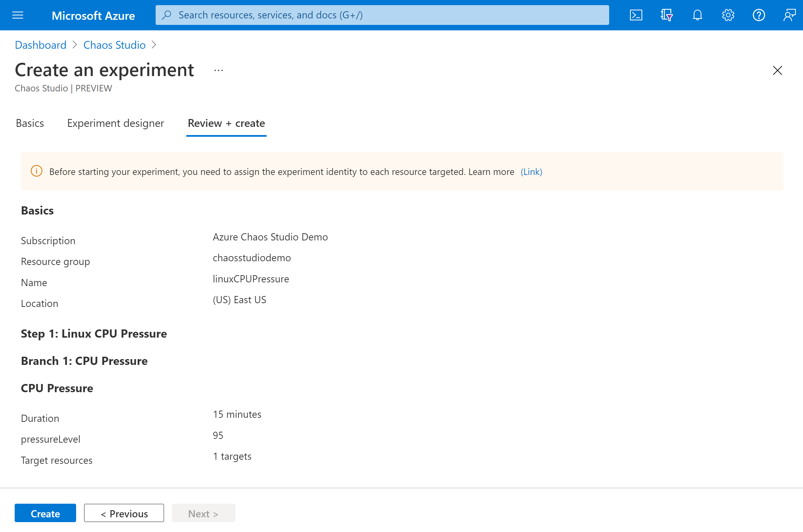Click the Dashboard breadcrumb link
Image resolution: width=803 pixels, height=532 pixels.
pyautogui.click(x=40, y=45)
